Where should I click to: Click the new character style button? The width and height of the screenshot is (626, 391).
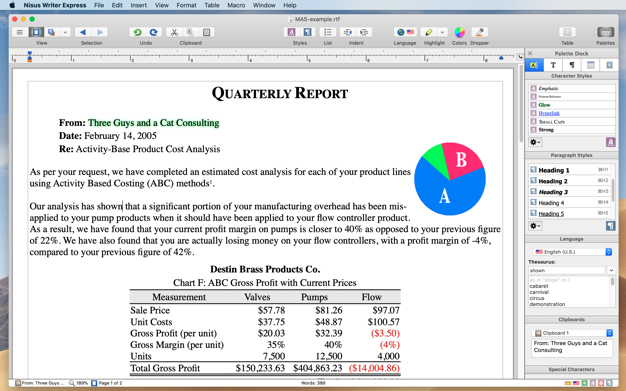click(610, 142)
